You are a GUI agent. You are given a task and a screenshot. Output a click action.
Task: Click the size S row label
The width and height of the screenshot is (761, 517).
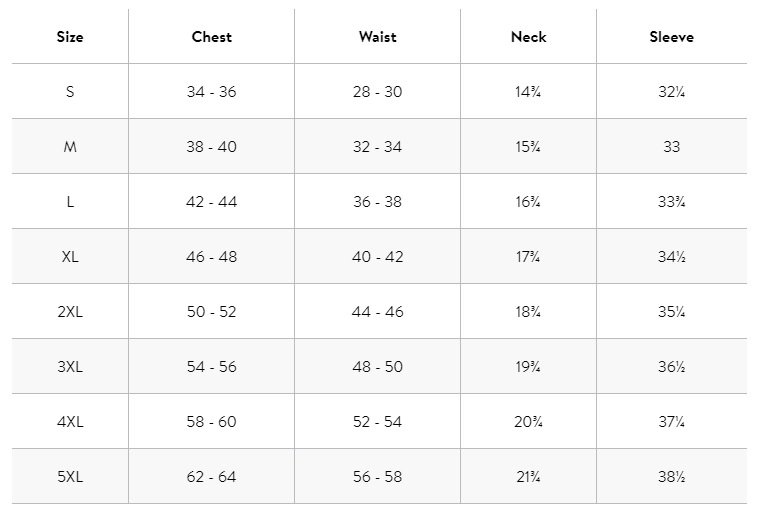pyautogui.click(x=70, y=92)
